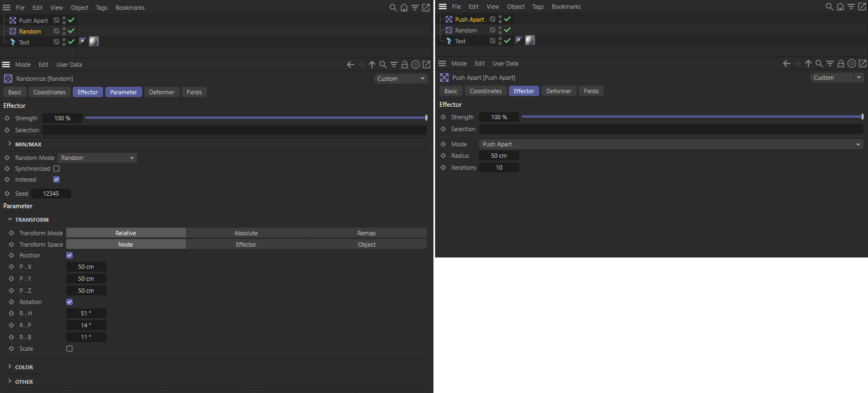Toggle Random visibility dots, right panel

(x=500, y=30)
